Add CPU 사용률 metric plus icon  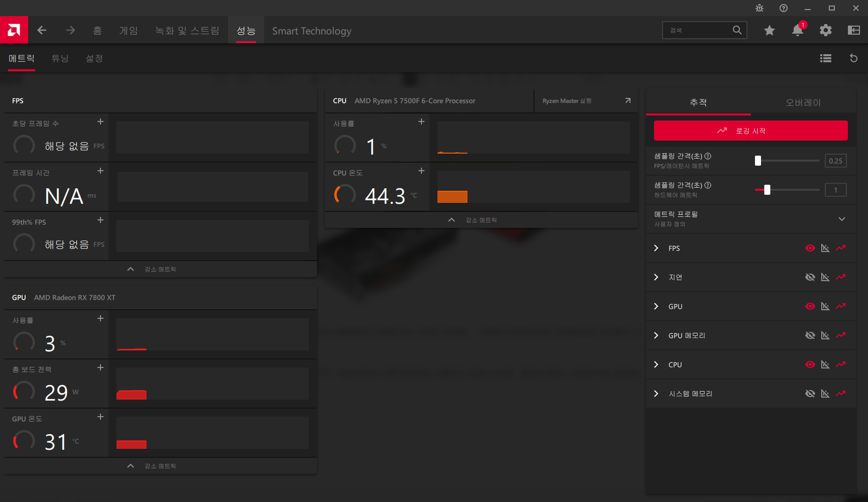(x=421, y=121)
